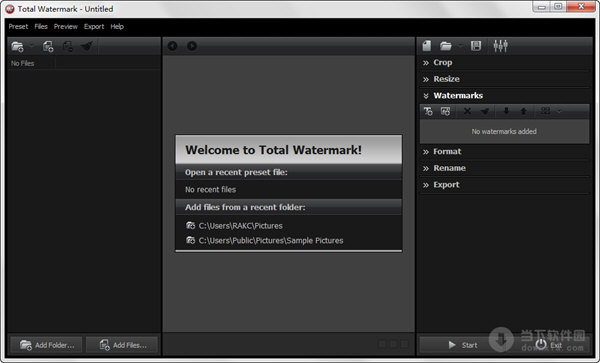Close the Total Watermark window
This screenshot has height=363, width=600.
pyautogui.click(x=581, y=7)
